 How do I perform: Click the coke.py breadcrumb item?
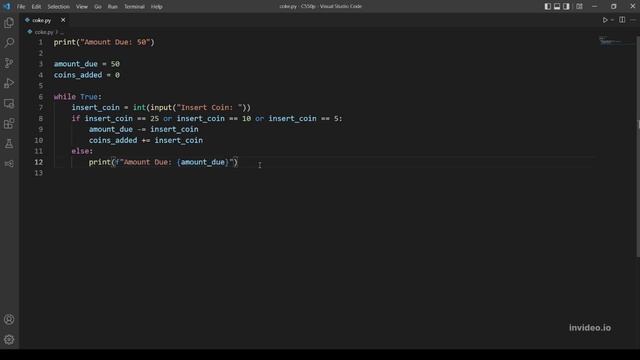[x=44, y=32]
